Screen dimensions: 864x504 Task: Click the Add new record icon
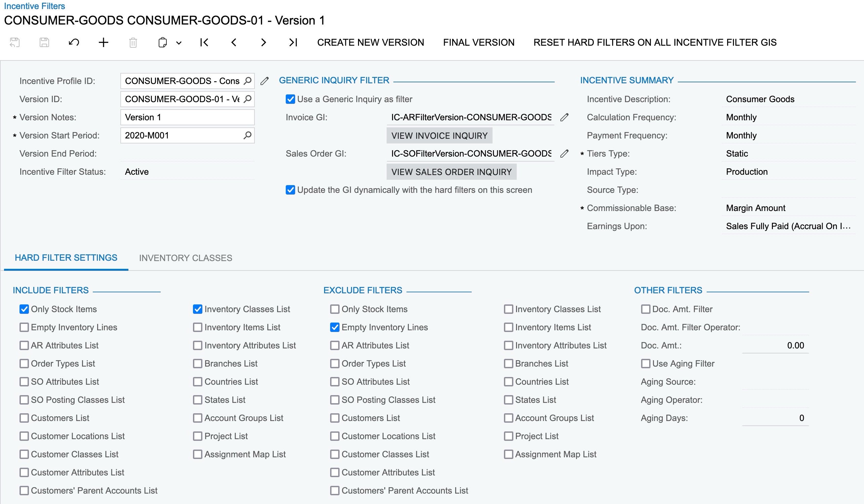[x=104, y=42]
